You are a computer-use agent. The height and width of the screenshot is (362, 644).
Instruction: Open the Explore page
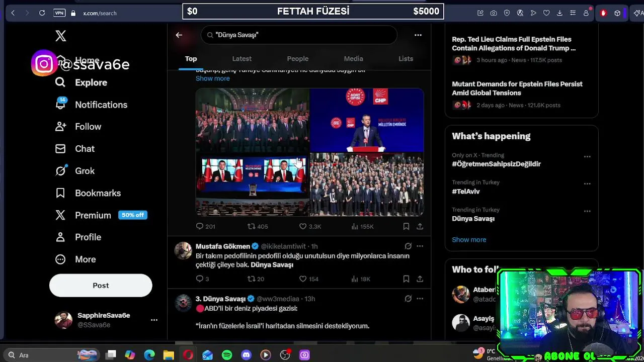(81, 82)
